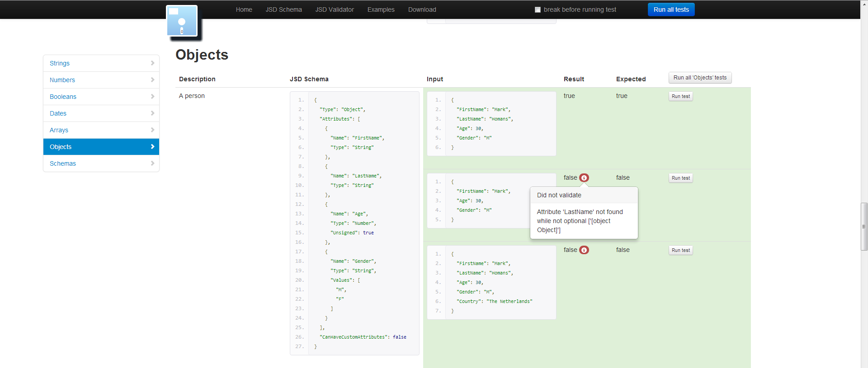Click the chevron arrow on Schemas item
Screen dimensions: 868x368
point(152,163)
